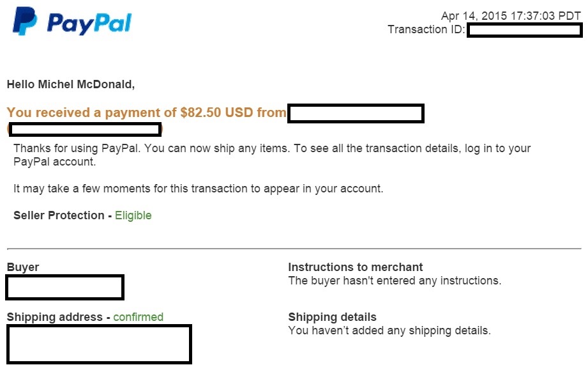Click the green Eligible status

click(133, 215)
